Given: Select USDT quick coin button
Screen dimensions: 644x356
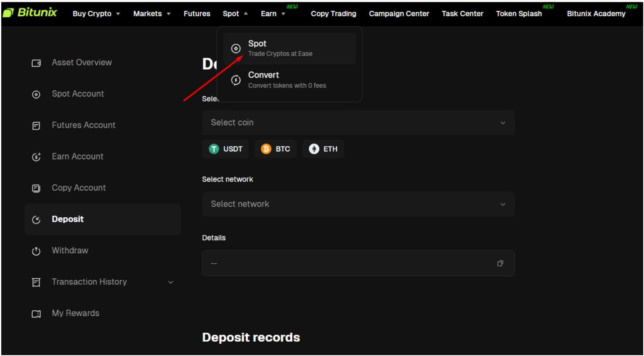Looking at the screenshot, I should [226, 149].
